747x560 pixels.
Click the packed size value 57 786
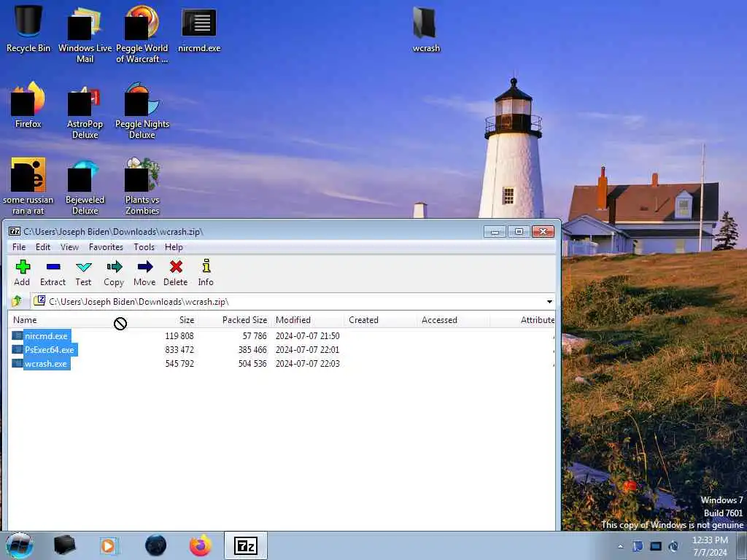tap(255, 335)
